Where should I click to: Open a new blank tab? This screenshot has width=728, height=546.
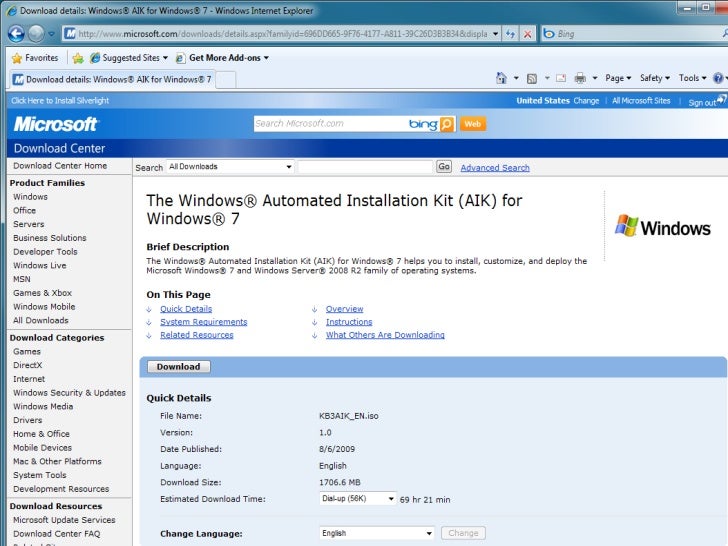click(226, 79)
